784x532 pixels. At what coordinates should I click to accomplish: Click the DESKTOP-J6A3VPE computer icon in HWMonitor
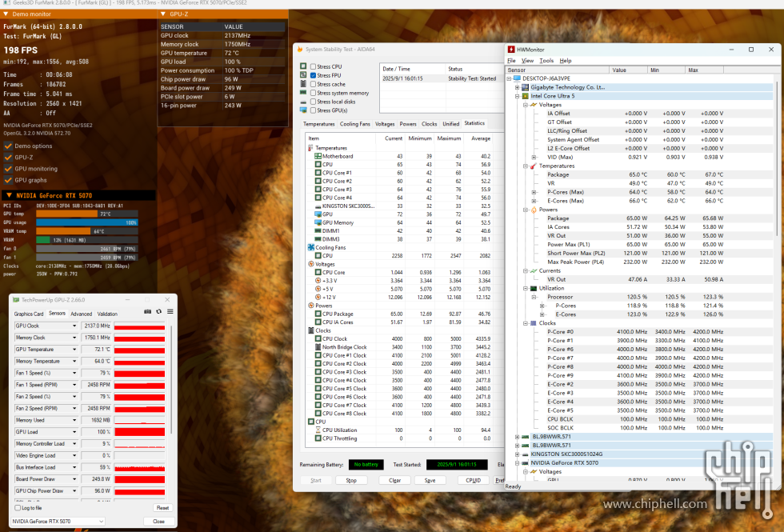coord(517,78)
